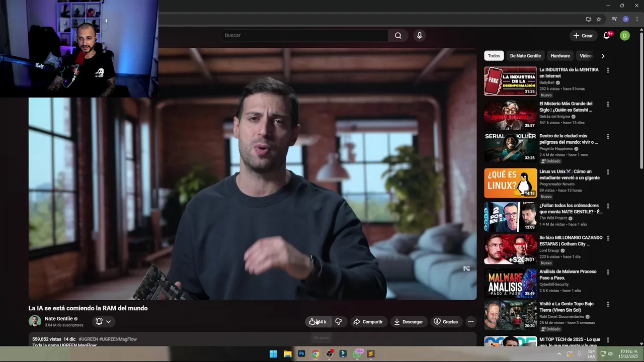Show next filter chips arrow
The width and height of the screenshot is (644, 362).
click(x=603, y=56)
